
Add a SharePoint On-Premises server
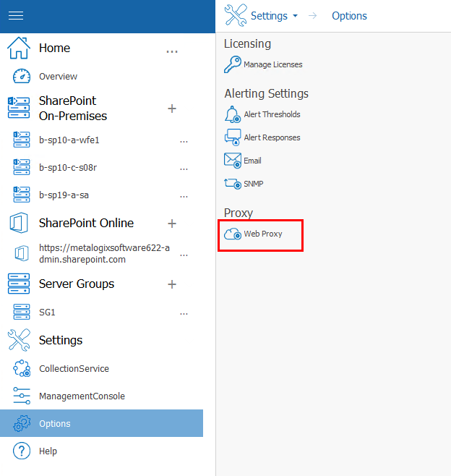172,109
